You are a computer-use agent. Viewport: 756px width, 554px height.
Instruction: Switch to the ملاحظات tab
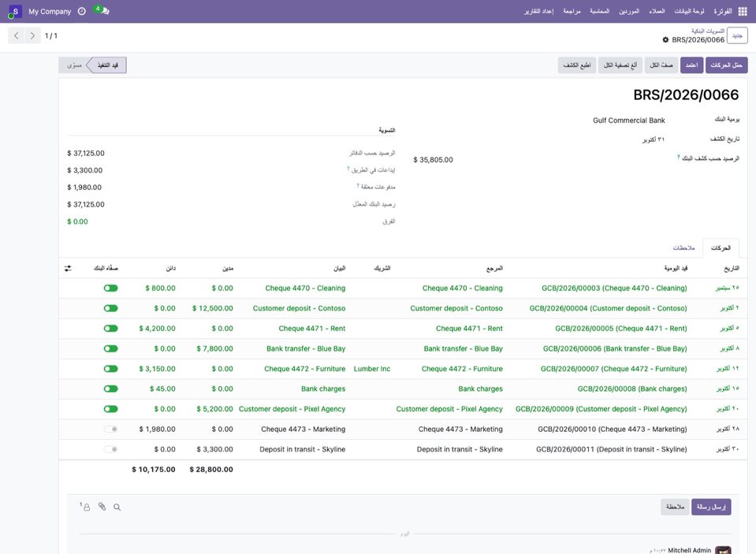tap(683, 247)
